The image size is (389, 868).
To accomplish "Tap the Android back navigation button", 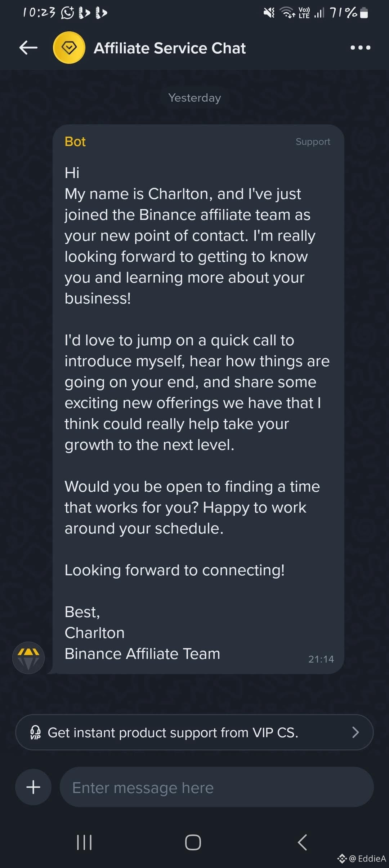I will pyautogui.click(x=303, y=842).
